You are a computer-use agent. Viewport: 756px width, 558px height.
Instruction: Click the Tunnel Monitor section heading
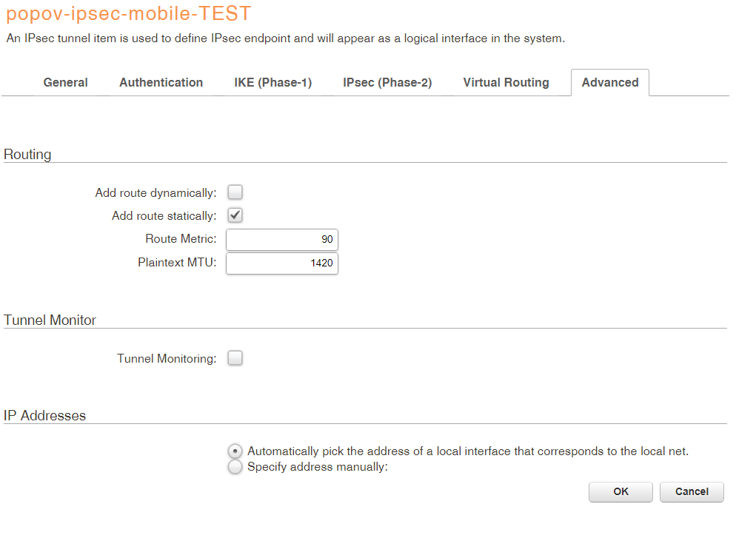(x=50, y=320)
